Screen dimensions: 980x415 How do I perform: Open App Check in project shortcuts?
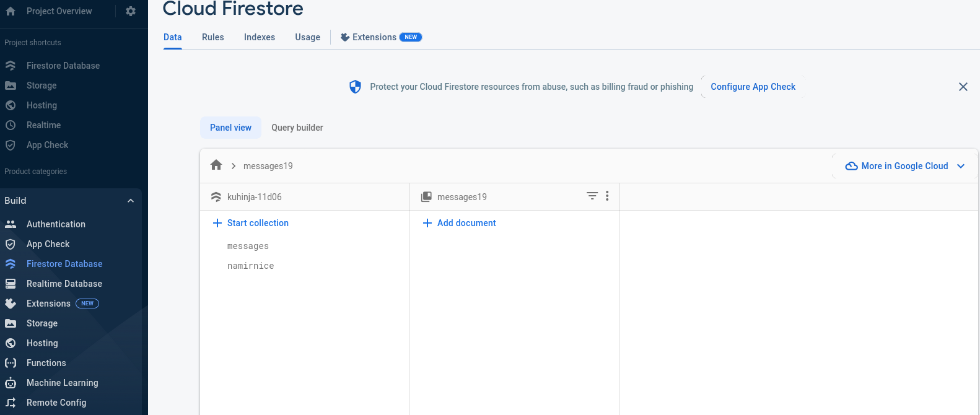click(47, 145)
